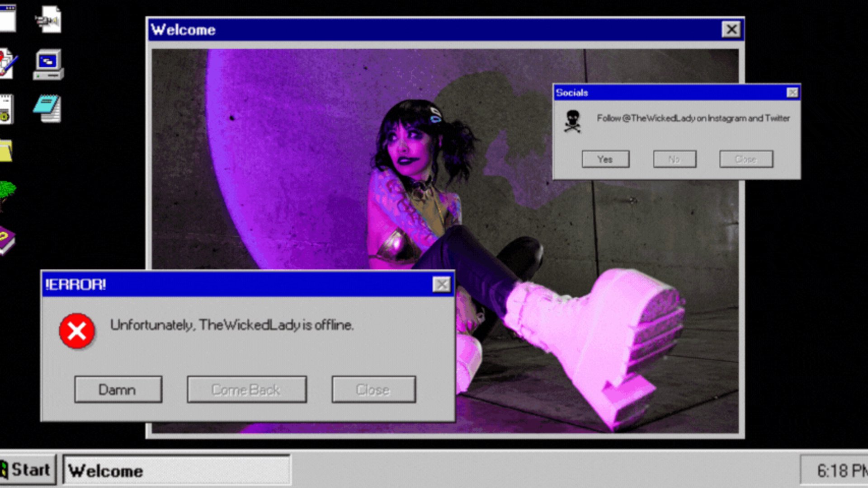Click the Socials title bar
This screenshot has height=488, width=868.
(677, 93)
